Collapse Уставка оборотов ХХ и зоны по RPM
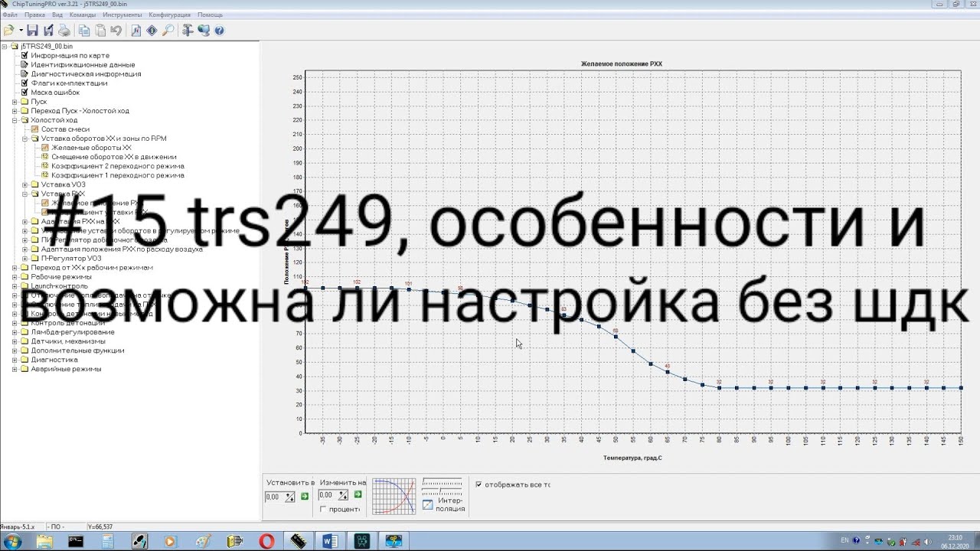Viewport: 980px width, 551px height. (x=24, y=139)
